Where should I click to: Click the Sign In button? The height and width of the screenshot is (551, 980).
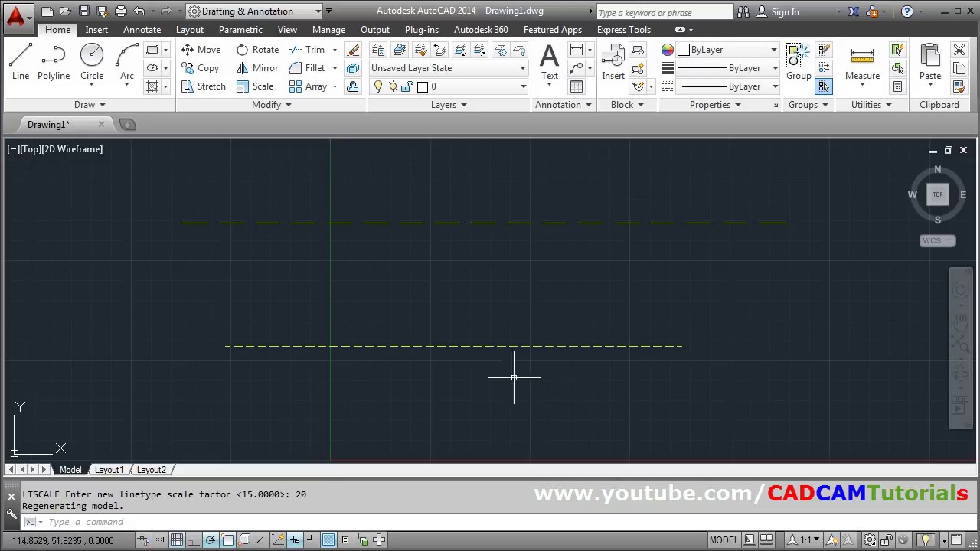[778, 11]
